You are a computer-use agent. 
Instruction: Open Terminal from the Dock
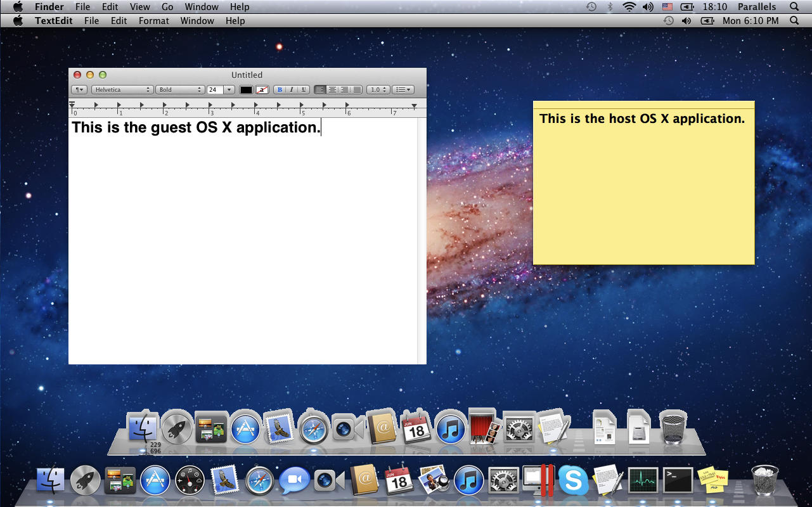(x=678, y=480)
